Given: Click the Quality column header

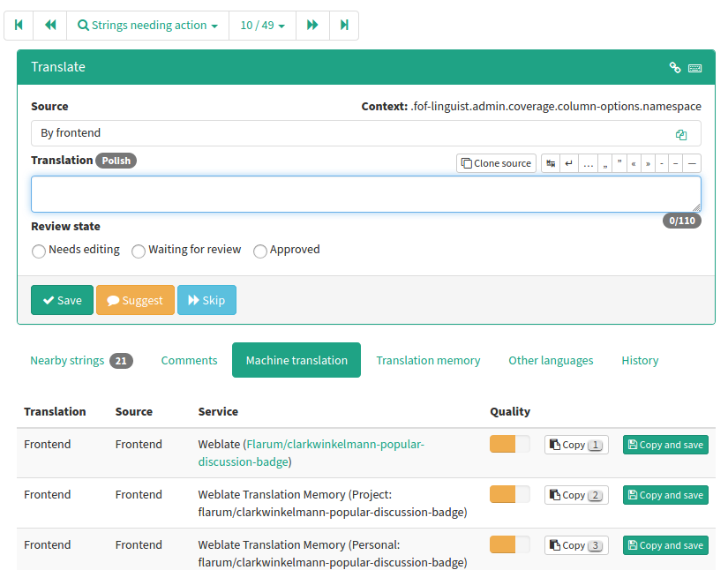Looking at the screenshot, I should click(510, 412).
